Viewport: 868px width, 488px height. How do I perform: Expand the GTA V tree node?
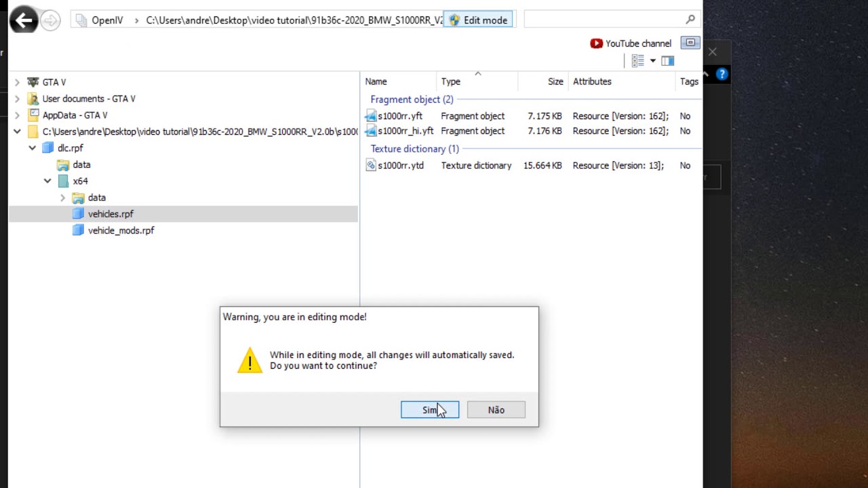[x=17, y=82]
